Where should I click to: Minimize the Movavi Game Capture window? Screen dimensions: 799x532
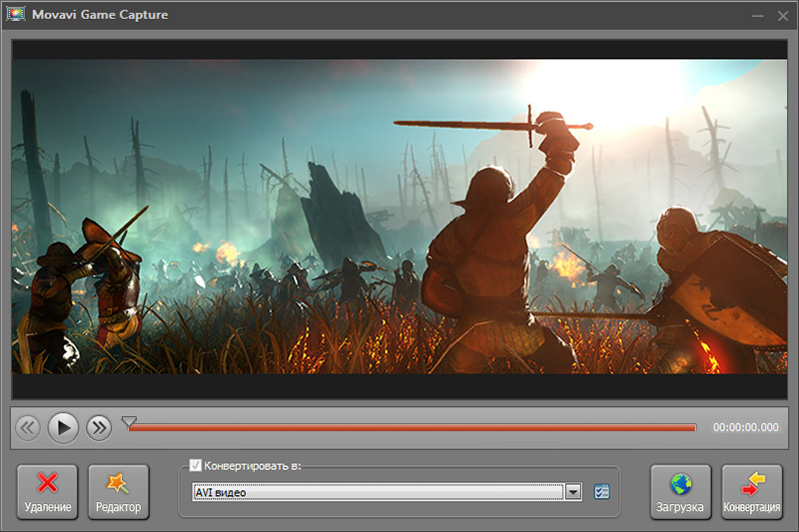pyautogui.click(x=756, y=16)
